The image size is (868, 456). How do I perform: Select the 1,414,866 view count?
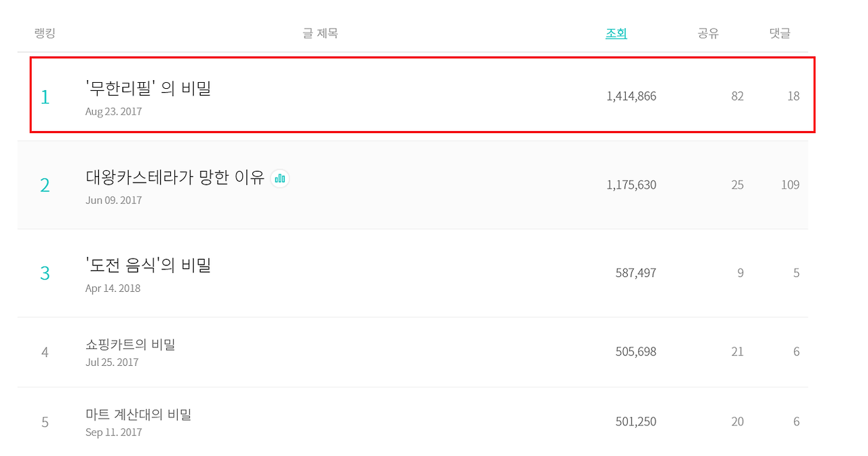pos(631,96)
